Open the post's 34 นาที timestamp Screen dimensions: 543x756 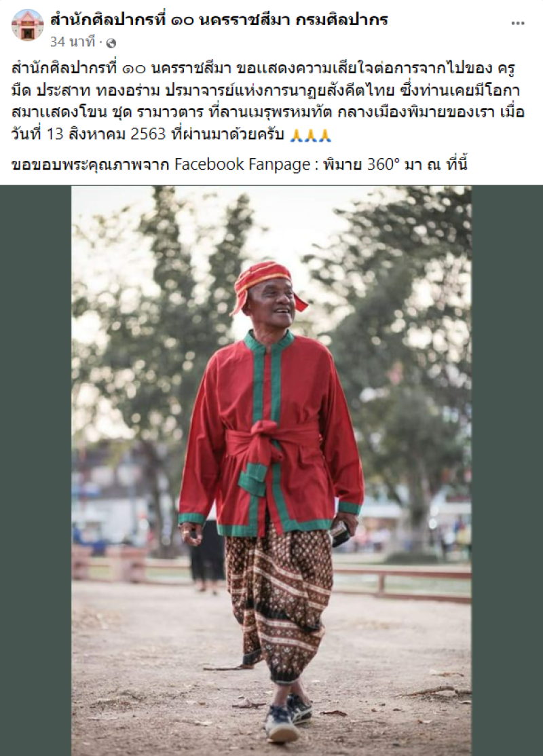[73, 43]
